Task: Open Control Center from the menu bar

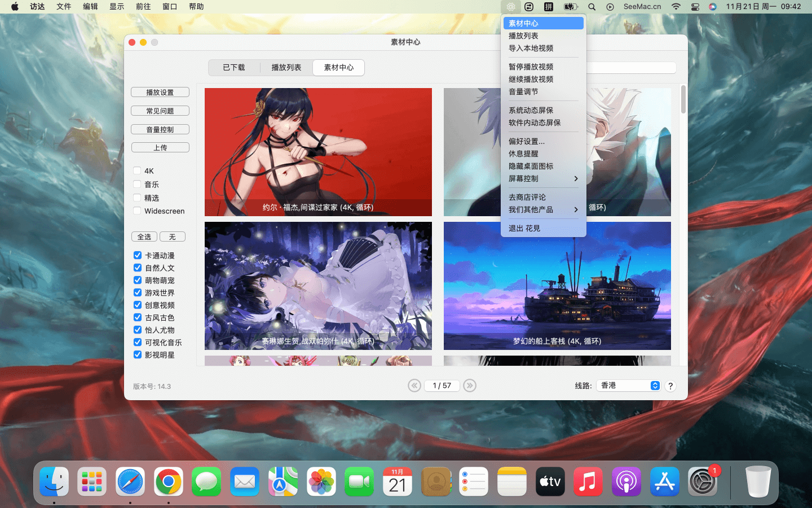Action: pyautogui.click(x=695, y=7)
